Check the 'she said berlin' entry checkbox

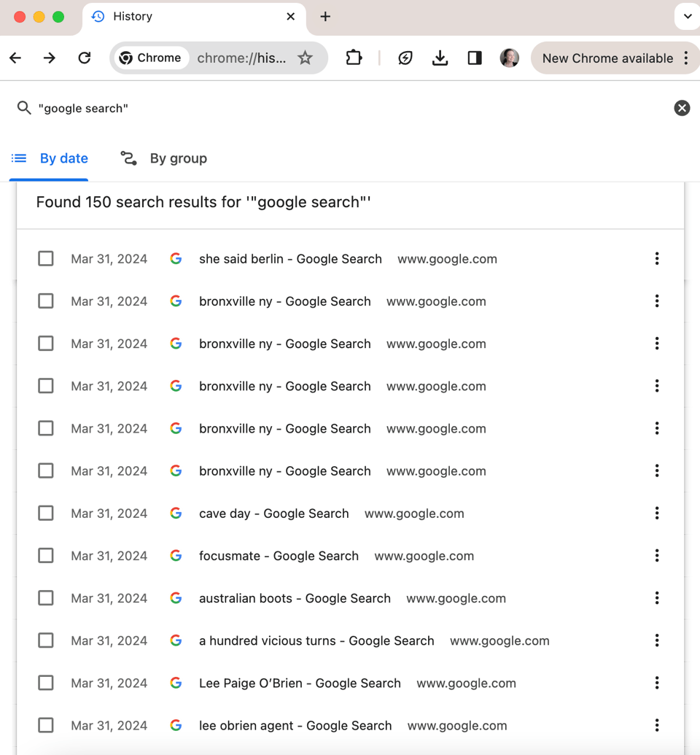pyautogui.click(x=46, y=258)
